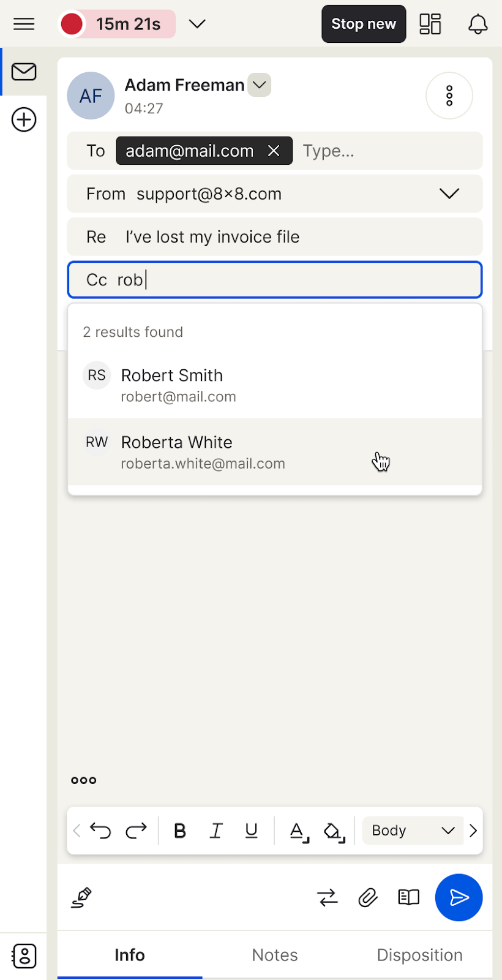502x980 pixels.
Task: Toggle bold formatting
Action: (180, 831)
